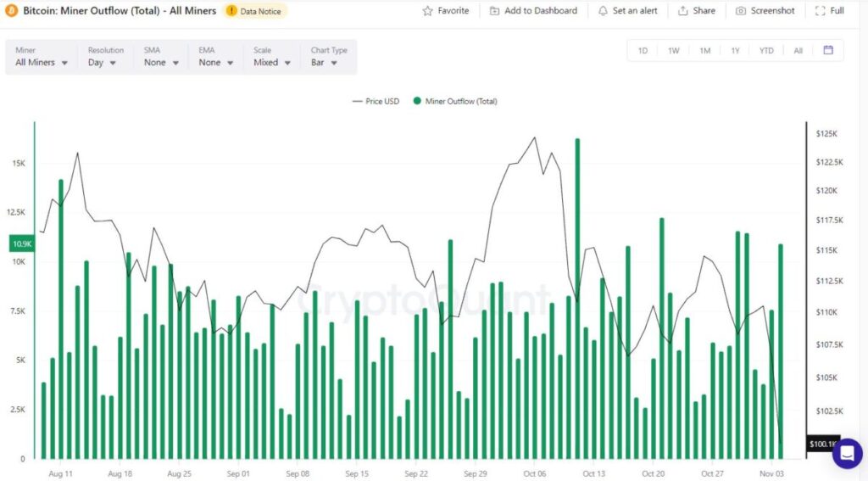Click the Share icon

[683, 11]
